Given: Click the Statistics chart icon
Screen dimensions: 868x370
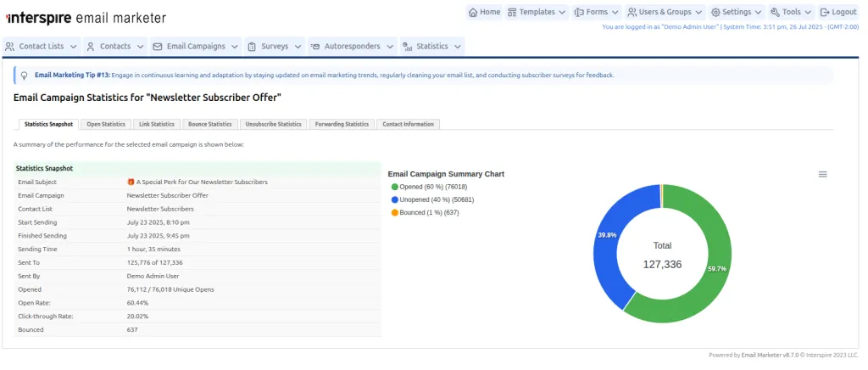Looking at the screenshot, I should pos(407,47).
